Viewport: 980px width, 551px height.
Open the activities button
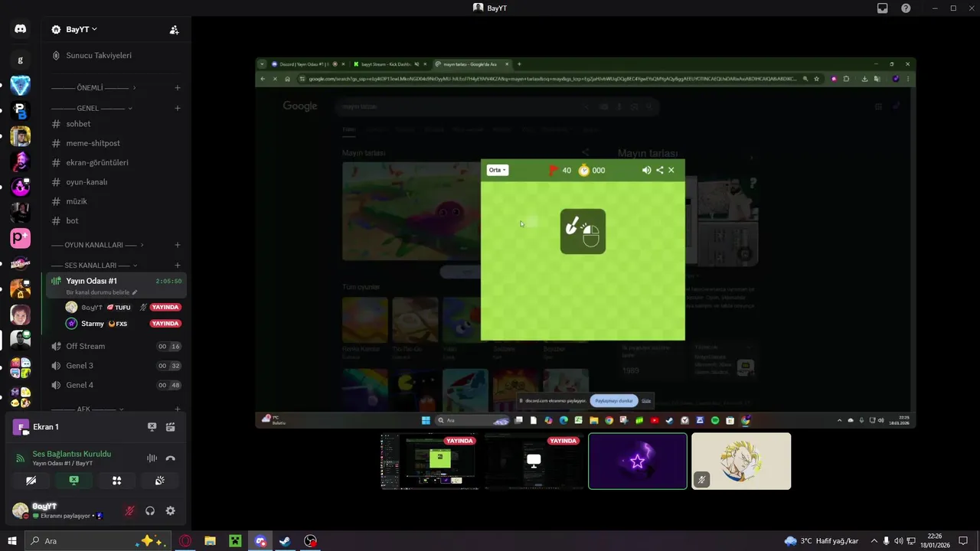point(116,481)
